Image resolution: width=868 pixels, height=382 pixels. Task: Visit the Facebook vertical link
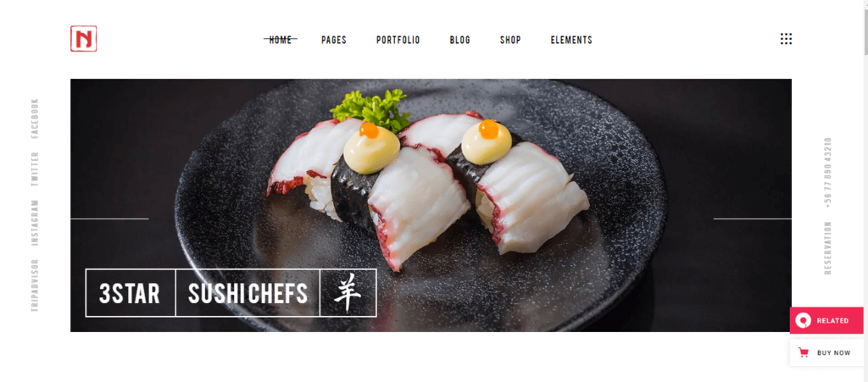[35, 119]
